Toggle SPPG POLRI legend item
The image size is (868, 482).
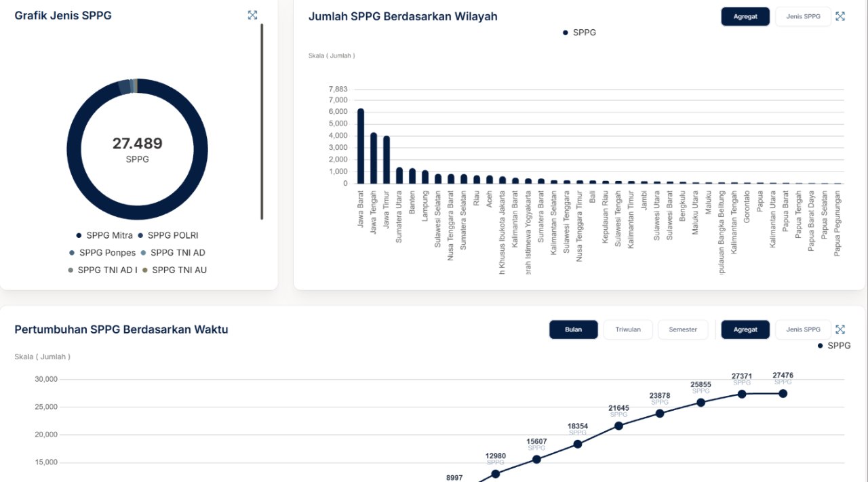(168, 235)
